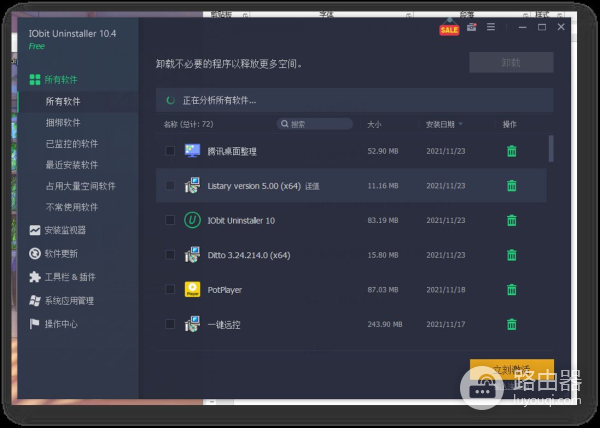The image size is (600, 428).
Task: Open the hamburger menu icon
Action: pyautogui.click(x=491, y=28)
